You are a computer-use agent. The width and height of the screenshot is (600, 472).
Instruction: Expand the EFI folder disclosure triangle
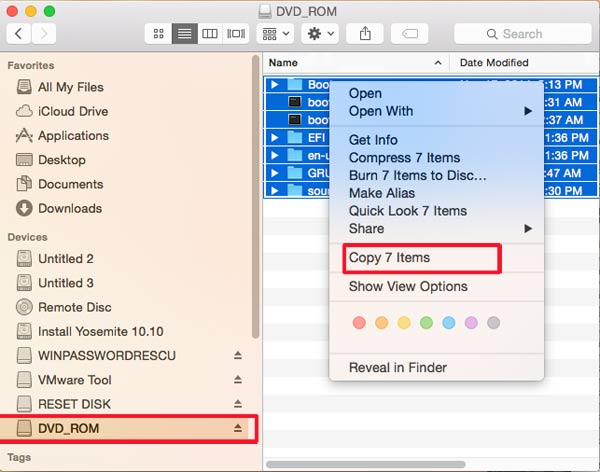tap(274, 137)
